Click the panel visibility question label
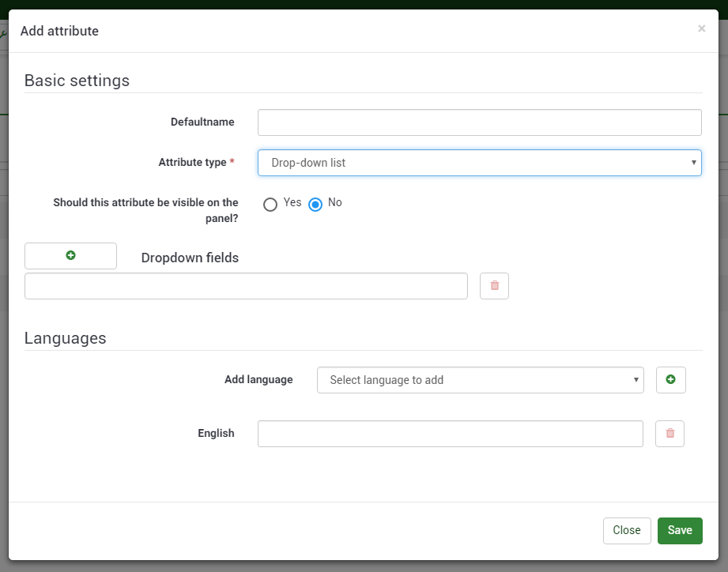 click(x=146, y=210)
